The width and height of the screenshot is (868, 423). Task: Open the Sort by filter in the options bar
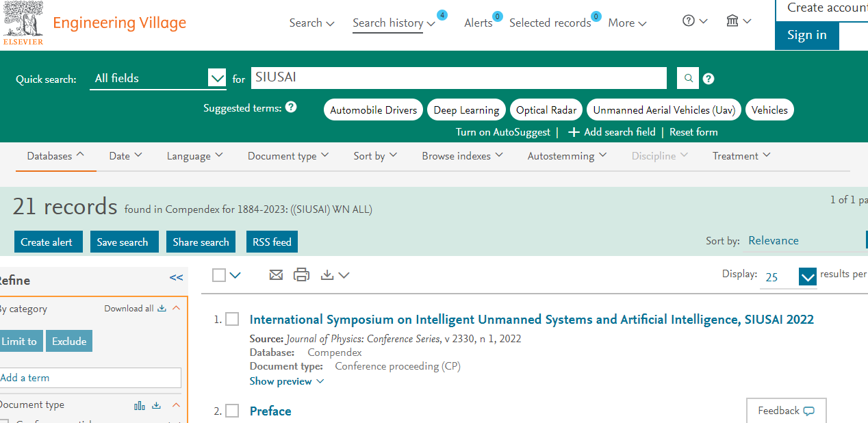click(375, 156)
